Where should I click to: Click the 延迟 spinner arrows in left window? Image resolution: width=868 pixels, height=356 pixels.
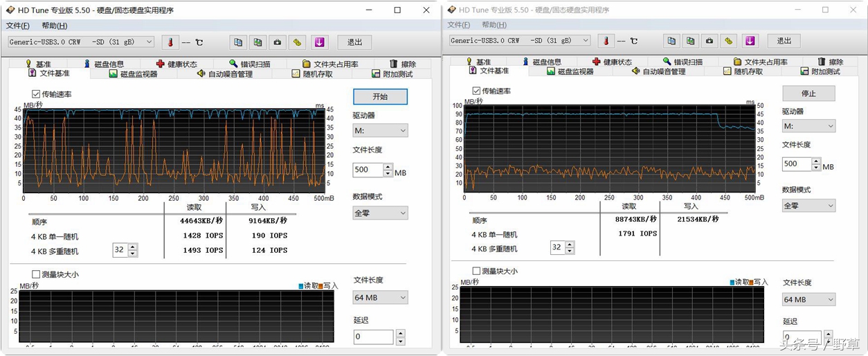point(400,337)
